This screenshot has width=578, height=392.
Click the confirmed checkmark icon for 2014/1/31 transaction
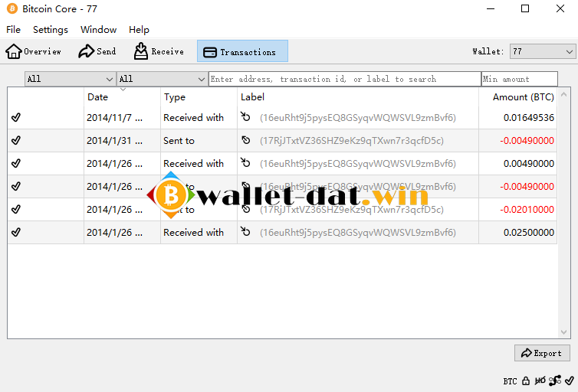point(16,140)
